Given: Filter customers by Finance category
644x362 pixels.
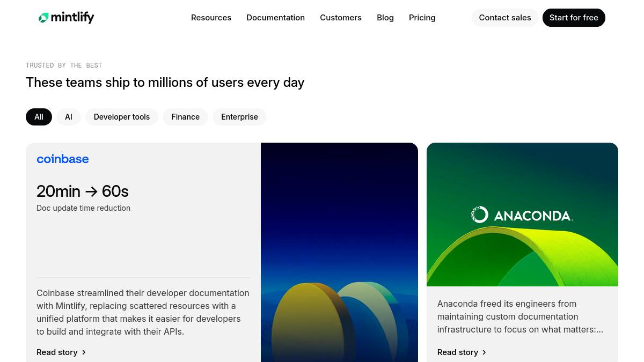Looking at the screenshot, I should 186,117.
